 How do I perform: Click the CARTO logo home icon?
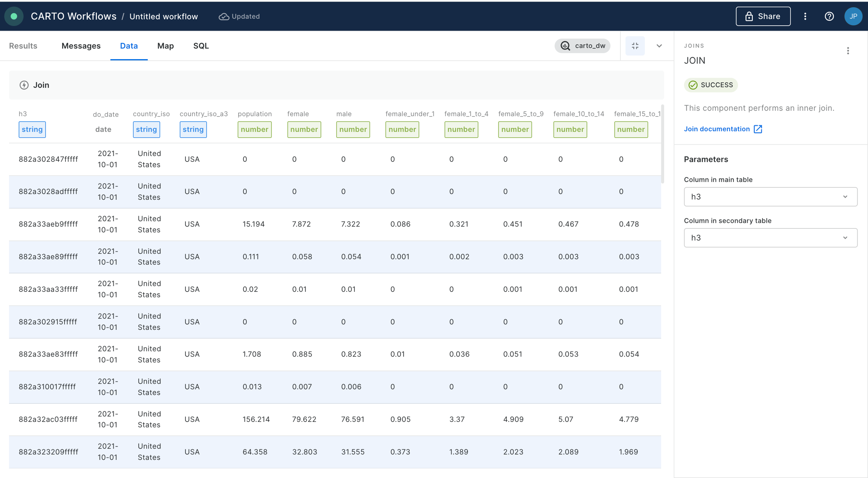[14, 16]
